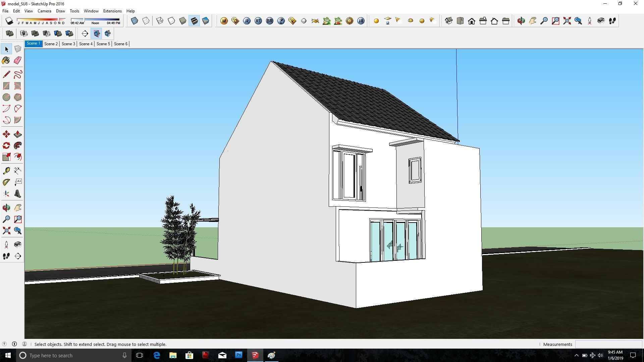Open the Camera menu
Viewport: 644px width, 362px height.
[44, 11]
